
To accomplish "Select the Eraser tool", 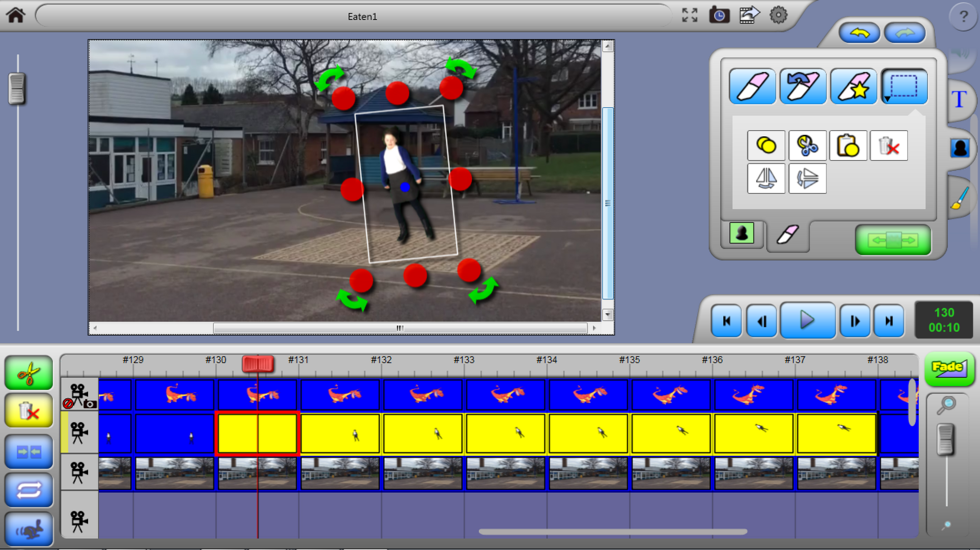I will [x=752, y=86].
